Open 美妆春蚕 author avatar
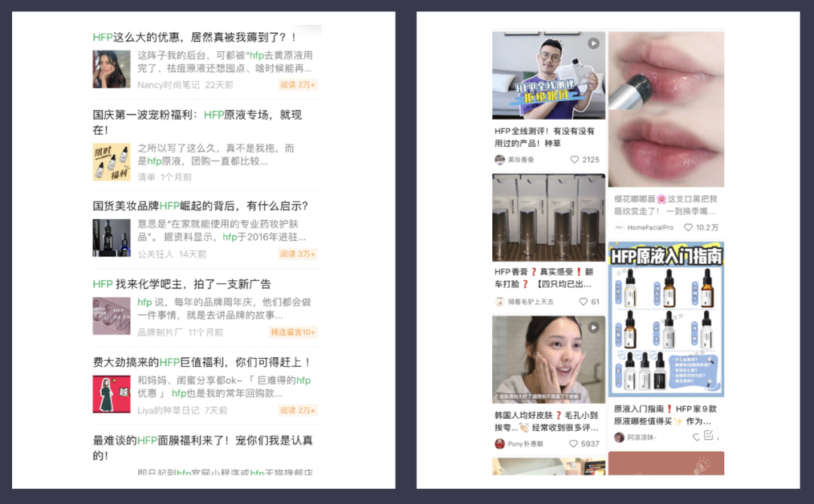814x504 pixels. [499, 160]
